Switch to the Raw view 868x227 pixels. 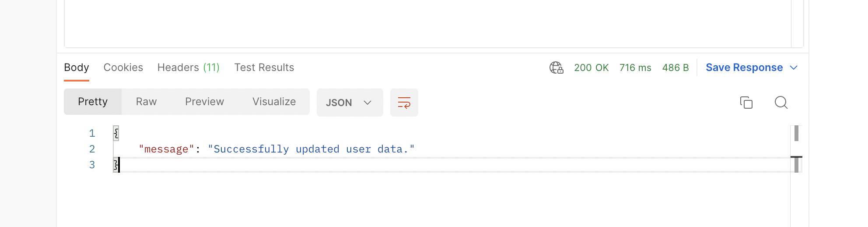[146, 102]
